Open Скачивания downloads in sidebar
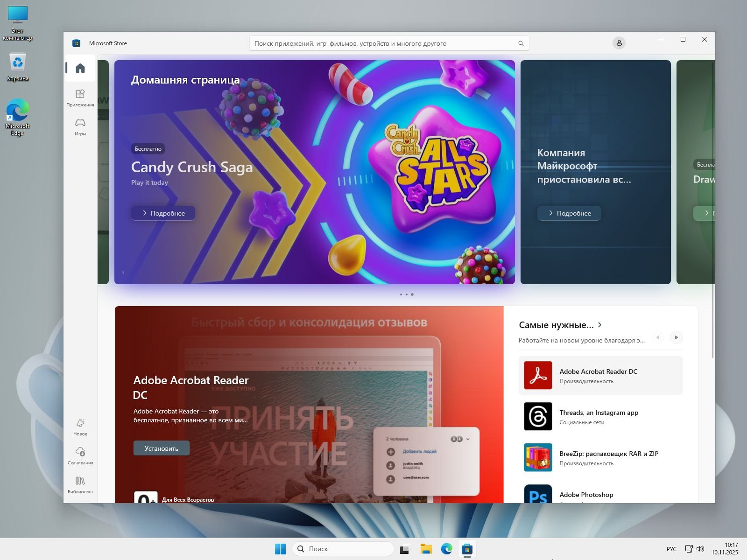 coord(80,455)
